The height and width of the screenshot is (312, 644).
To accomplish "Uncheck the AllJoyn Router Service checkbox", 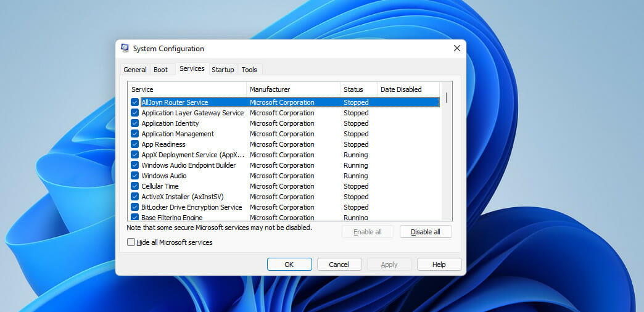I will point(134,102).
